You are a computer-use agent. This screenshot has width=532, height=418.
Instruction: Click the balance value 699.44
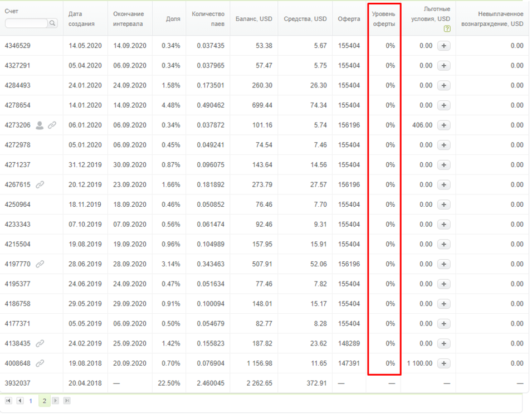pyautogui.click(x=262, y=105)
